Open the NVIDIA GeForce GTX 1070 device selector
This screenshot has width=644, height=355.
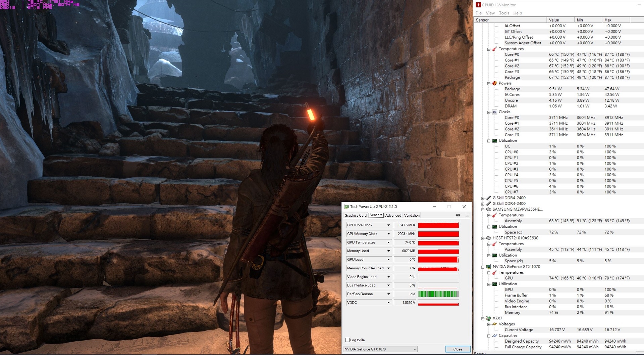[x=380, y=349]
